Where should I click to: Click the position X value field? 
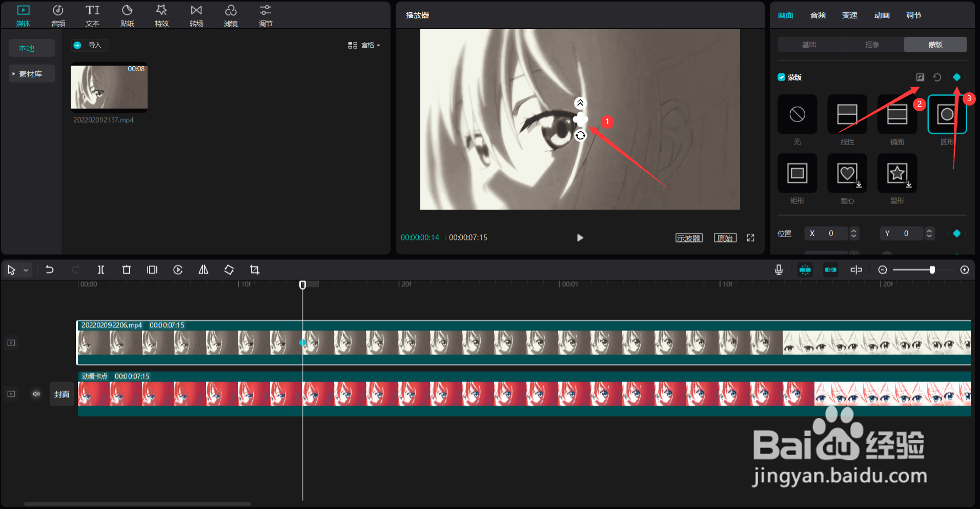coord(826,233)
